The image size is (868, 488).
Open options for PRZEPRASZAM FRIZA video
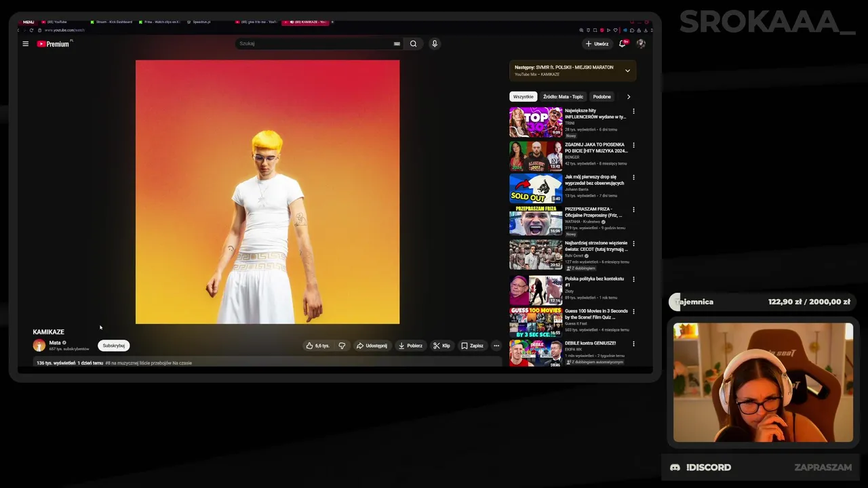coord(633,210)
